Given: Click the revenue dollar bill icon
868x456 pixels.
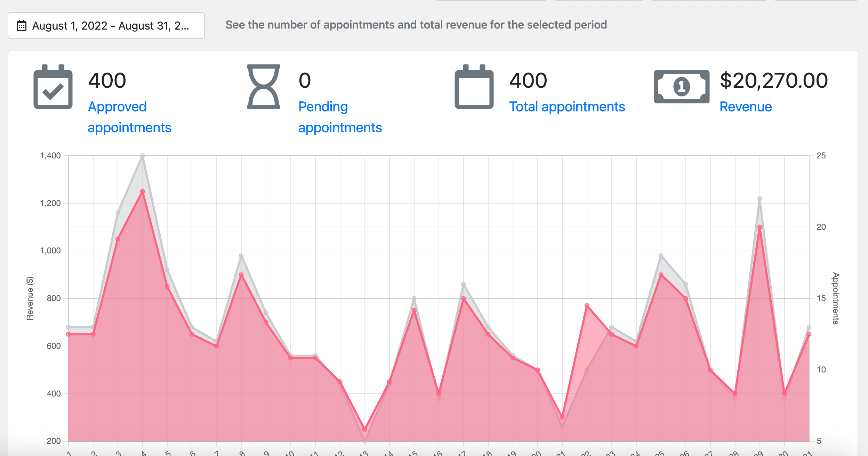Looking at the screenshot, I should tap(682, 87).
